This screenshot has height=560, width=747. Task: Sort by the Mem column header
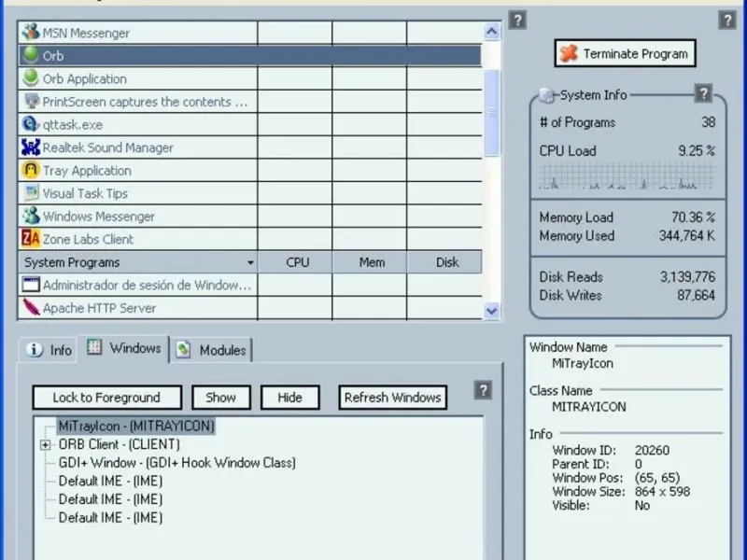pos(370,262)
